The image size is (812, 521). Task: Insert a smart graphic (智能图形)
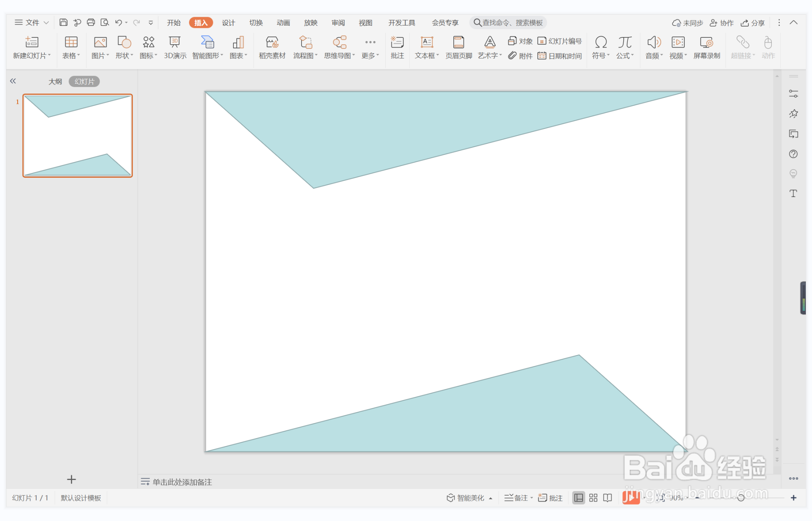tap(208, 48)
